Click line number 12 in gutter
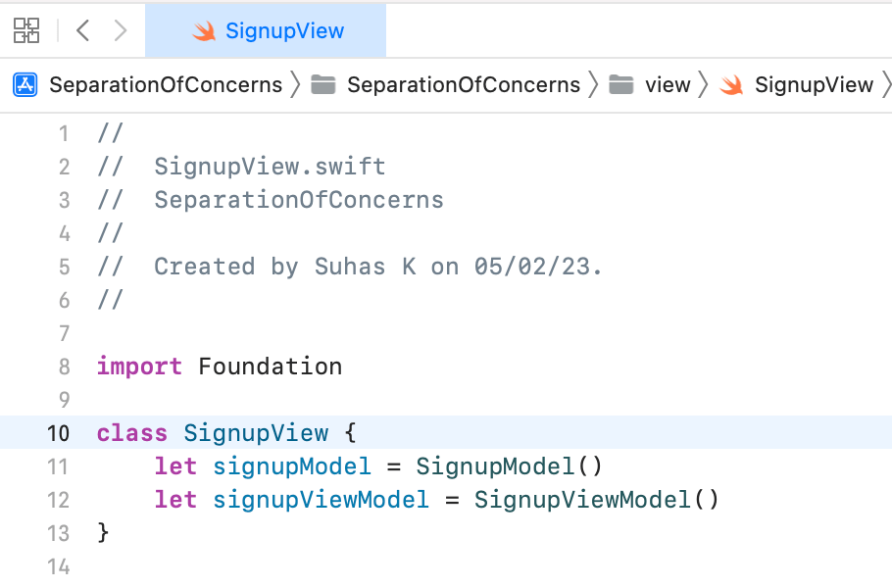Image resolution: width=892 pixels, height=588 pixels. (x=58, y=500)
